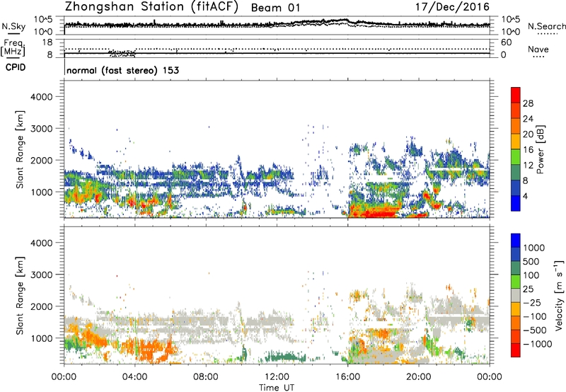Click the 1000 tick on velocity panel
The image size is (566, 392).
point(41,338)
